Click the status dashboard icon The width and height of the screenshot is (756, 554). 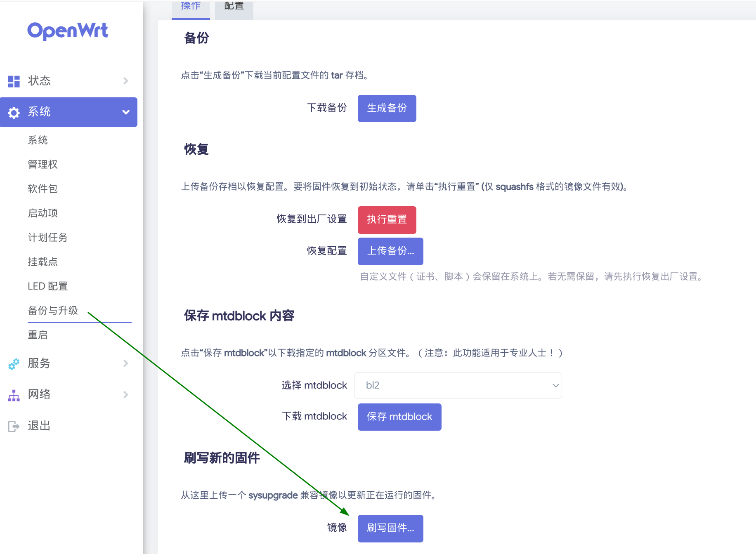(14, 81)
